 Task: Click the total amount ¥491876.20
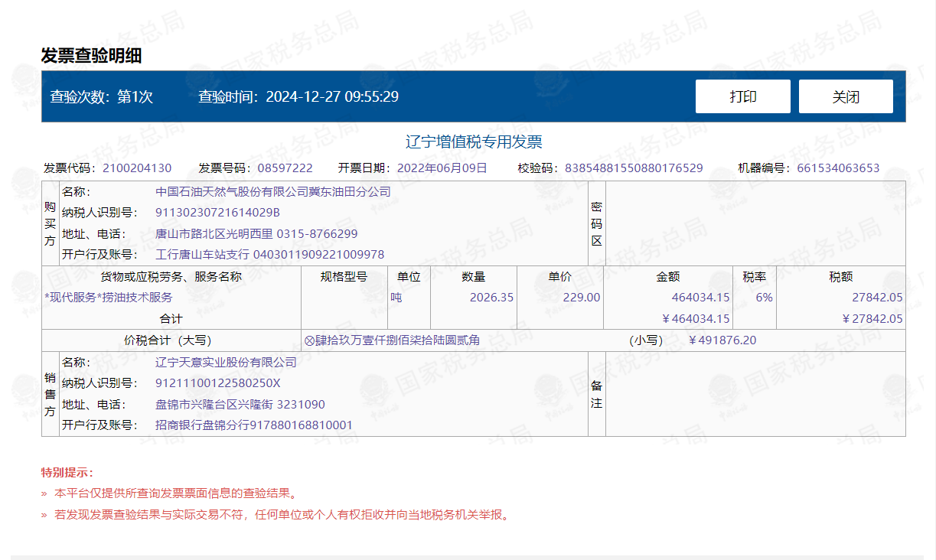722,340
